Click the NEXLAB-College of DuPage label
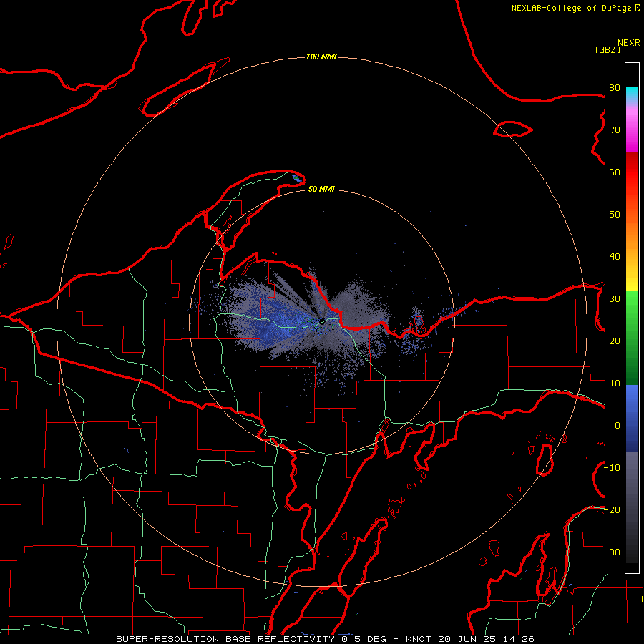The image size is (644, 644). click(572, 8)
